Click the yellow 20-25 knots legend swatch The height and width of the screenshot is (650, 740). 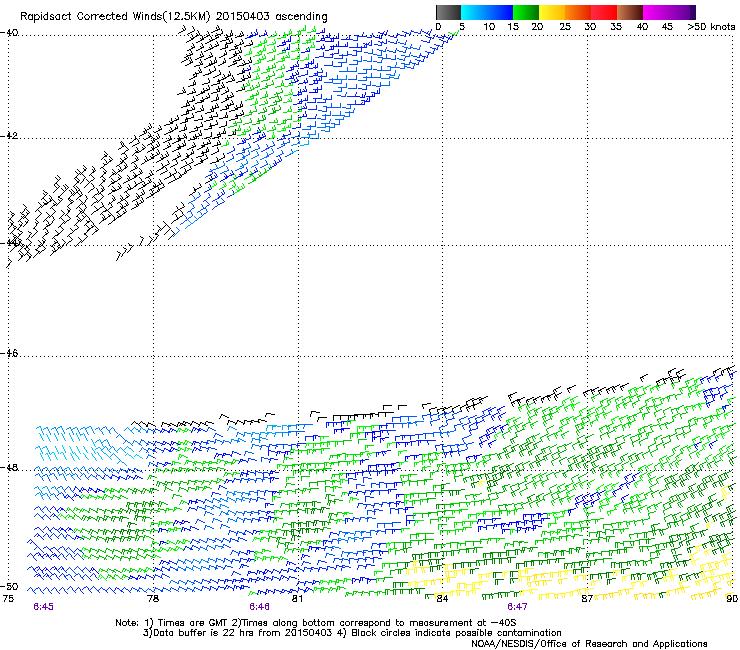tap(552, 12)
